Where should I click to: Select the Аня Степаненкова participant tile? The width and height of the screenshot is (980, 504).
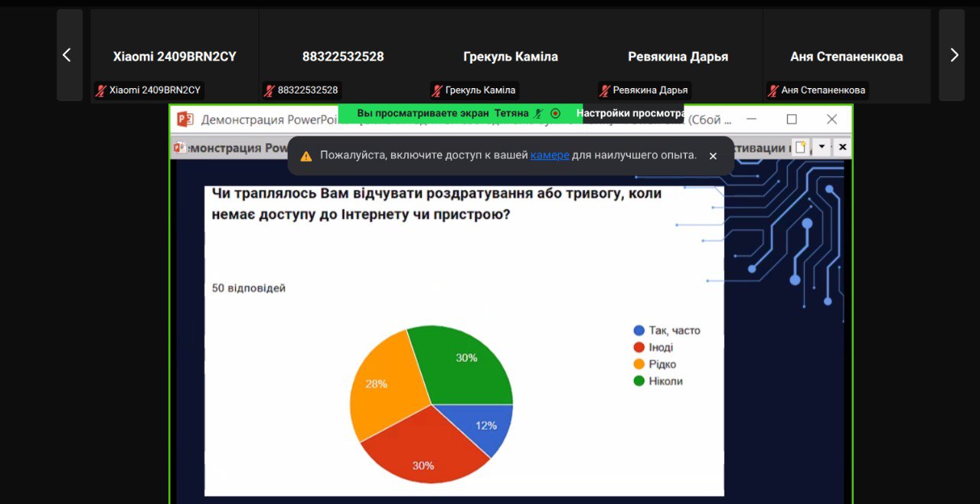[846, 57]
